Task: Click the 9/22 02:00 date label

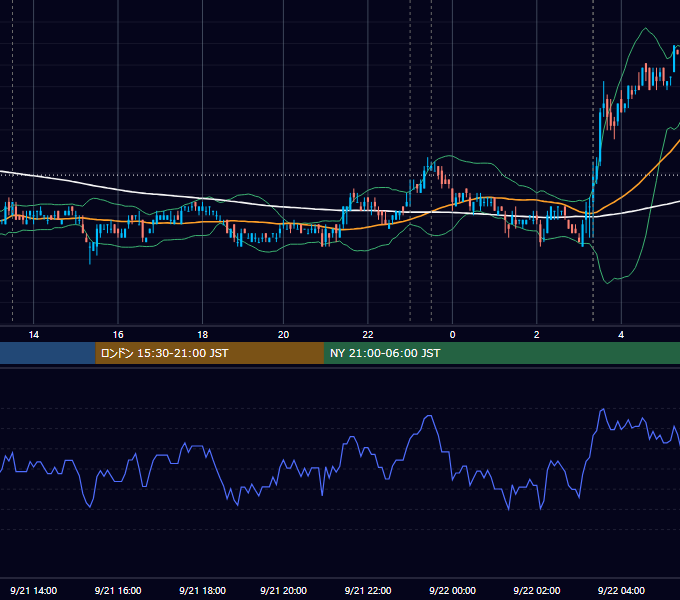Action: 536,590
